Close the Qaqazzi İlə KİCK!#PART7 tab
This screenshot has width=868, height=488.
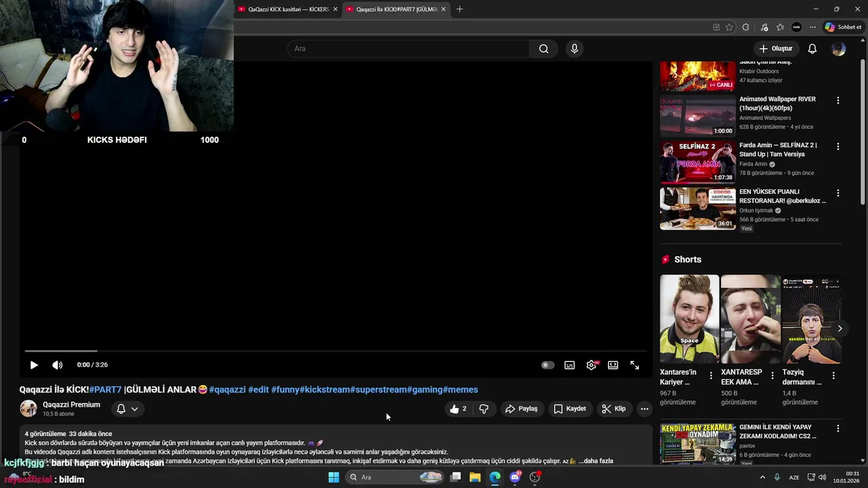pyautogui.click(x=443, y=9)
